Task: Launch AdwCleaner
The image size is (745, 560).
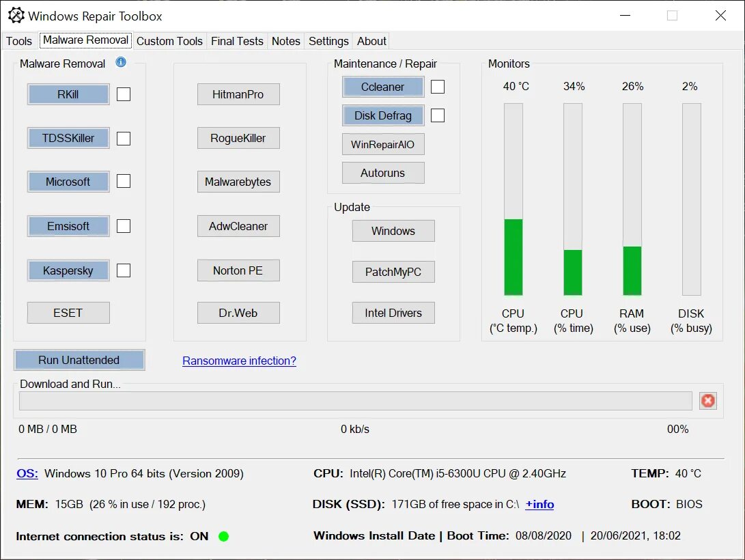Action: coord(238,226)
